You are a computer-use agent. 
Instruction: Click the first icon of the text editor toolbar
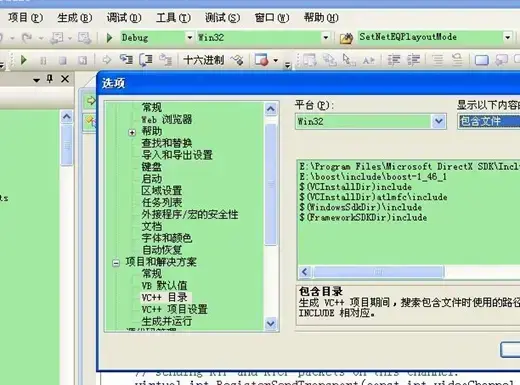pos(309,60)
